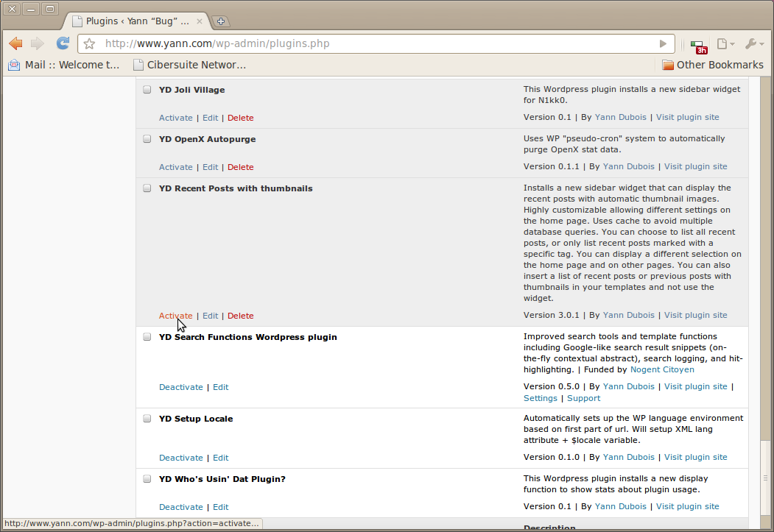Viewport: 774px width, 532px height.
Task: Delete YD Recent Posts with thumbnails
Action: coord(240,316)
